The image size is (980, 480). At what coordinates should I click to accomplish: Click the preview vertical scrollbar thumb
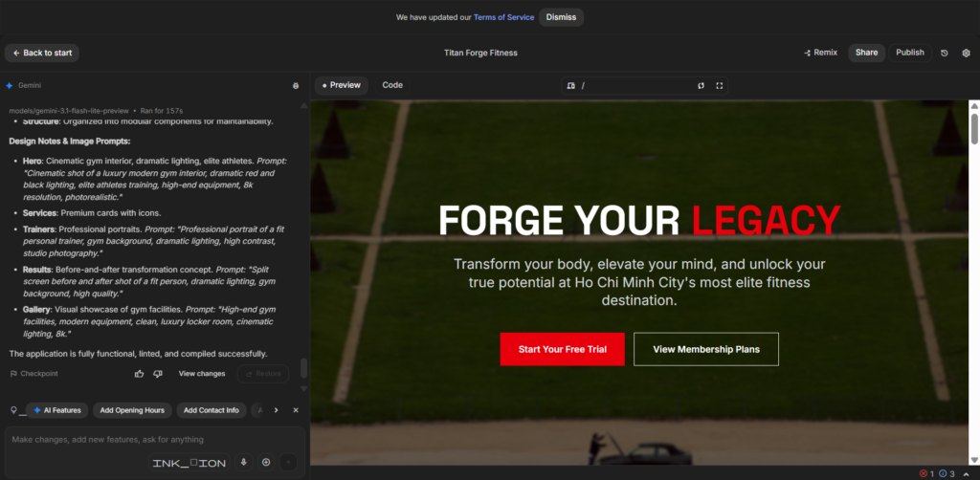pyautogui.click(x=974, y=127)
